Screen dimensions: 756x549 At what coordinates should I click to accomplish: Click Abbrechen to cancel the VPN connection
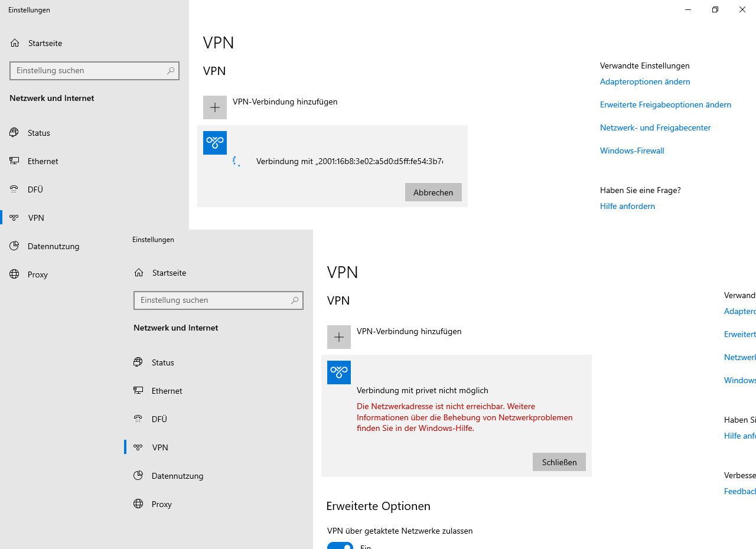(x=434, y=192)
